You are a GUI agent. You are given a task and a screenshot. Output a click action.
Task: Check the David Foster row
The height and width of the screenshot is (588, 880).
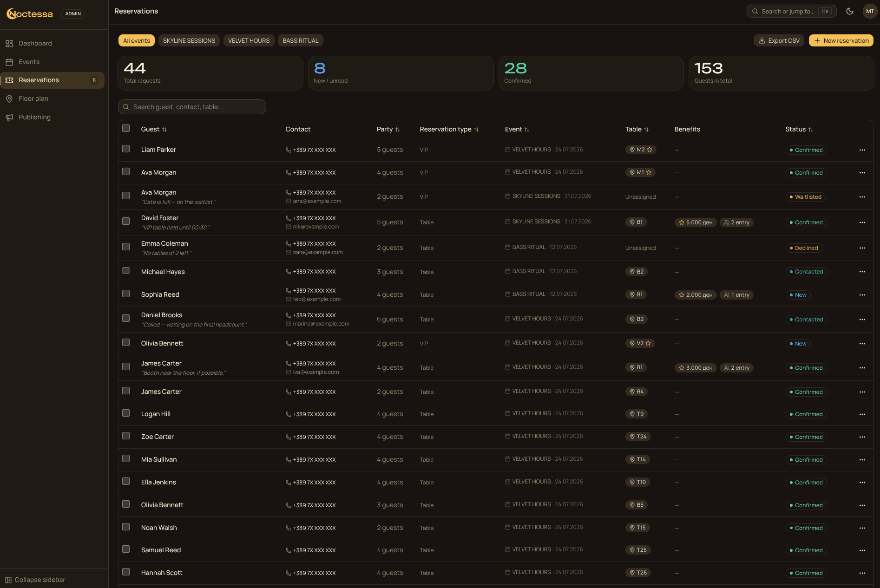126,221
